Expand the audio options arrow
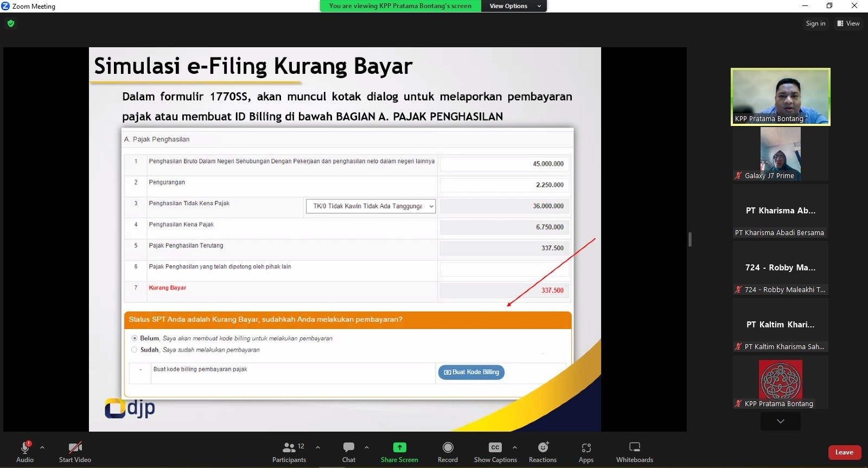Screen dimensions: 868x468 click(42, 447)
